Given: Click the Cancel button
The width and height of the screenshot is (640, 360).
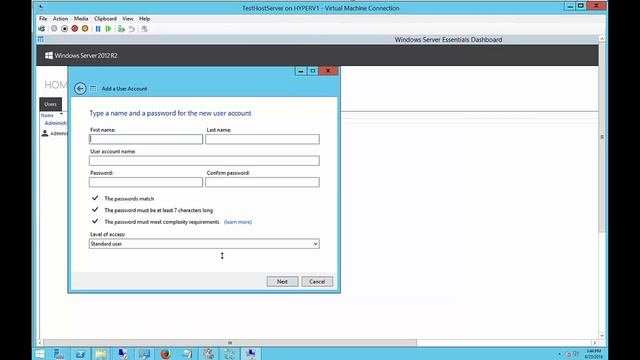Looking at the screenshot, I should coord(317,282).
